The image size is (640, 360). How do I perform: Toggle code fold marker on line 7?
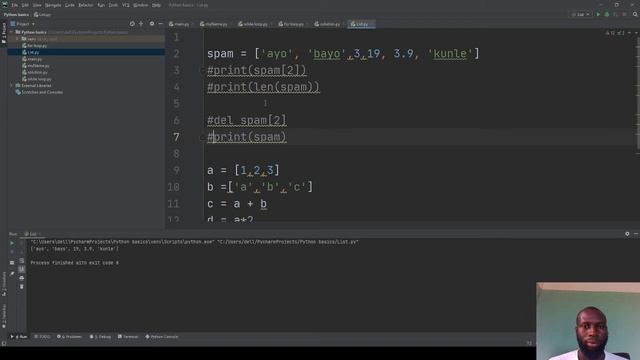[x=202, y=138]
